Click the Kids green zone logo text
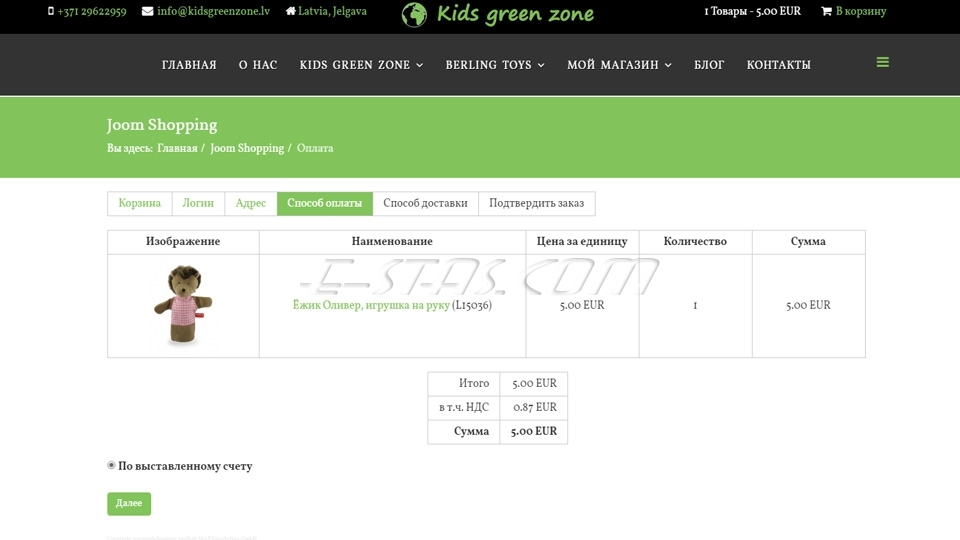 pyautogui.click(x=515, y=15)
